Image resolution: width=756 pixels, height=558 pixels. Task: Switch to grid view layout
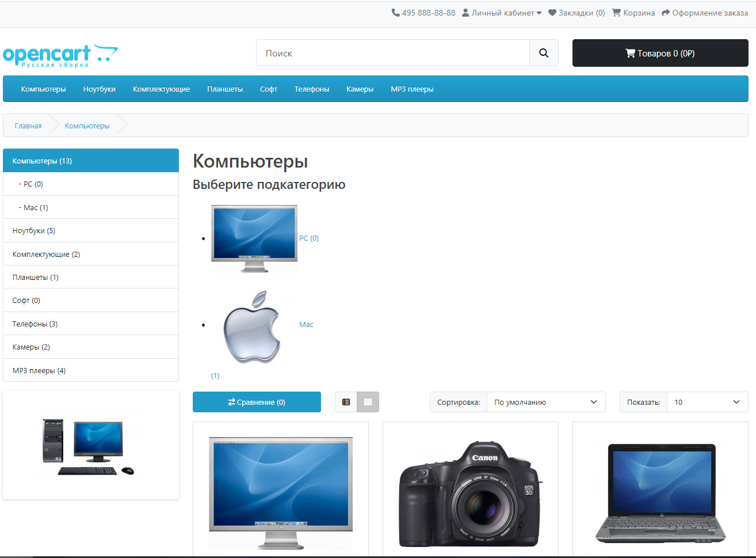(368, 402)
